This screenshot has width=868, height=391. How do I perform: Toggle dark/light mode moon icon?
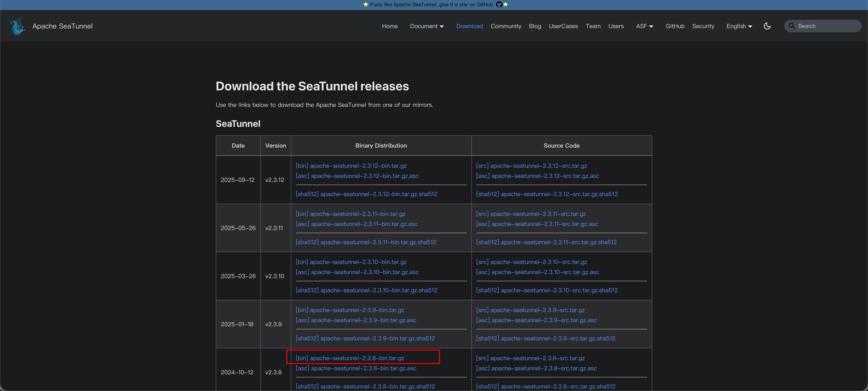pos(767,26)
